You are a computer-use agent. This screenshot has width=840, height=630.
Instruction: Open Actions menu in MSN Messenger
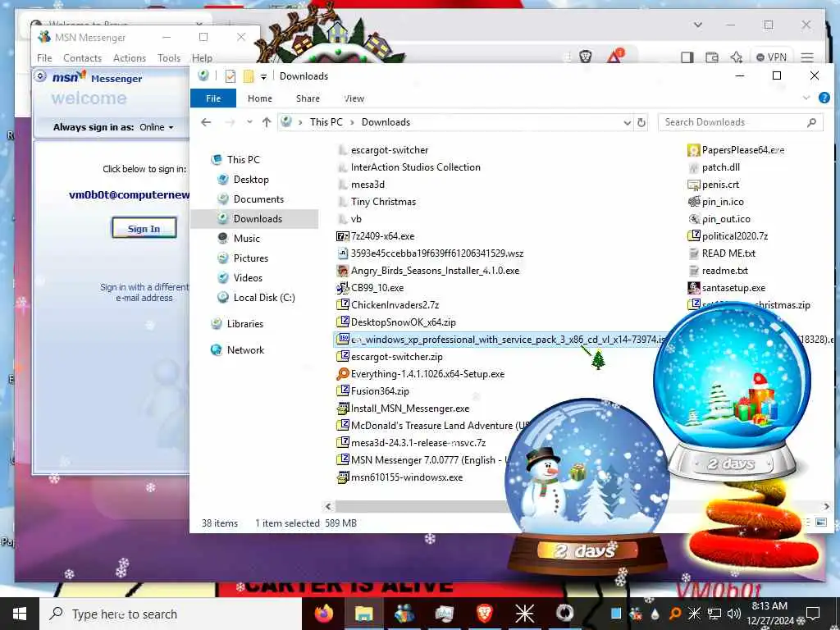tap(130, 58)
